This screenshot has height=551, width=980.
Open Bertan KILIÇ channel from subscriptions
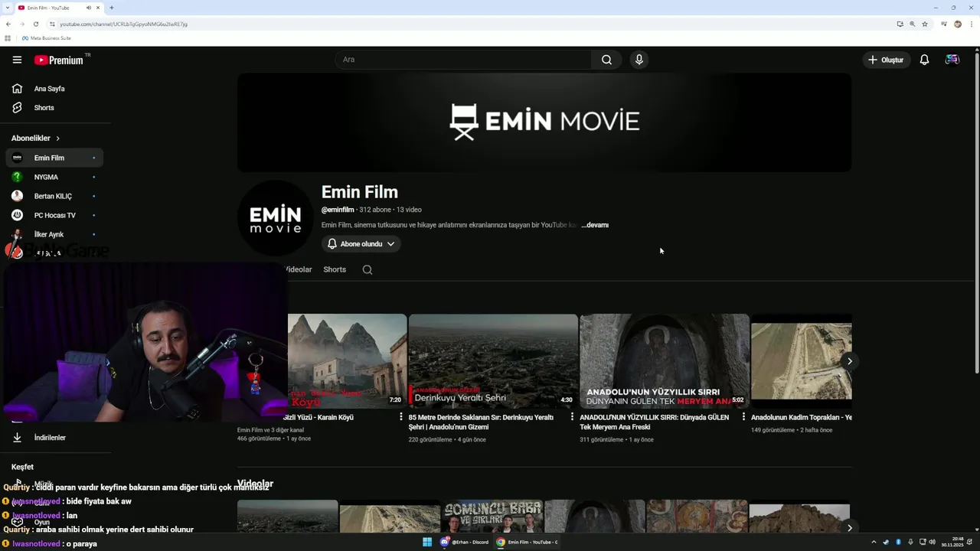pos(54,196)
